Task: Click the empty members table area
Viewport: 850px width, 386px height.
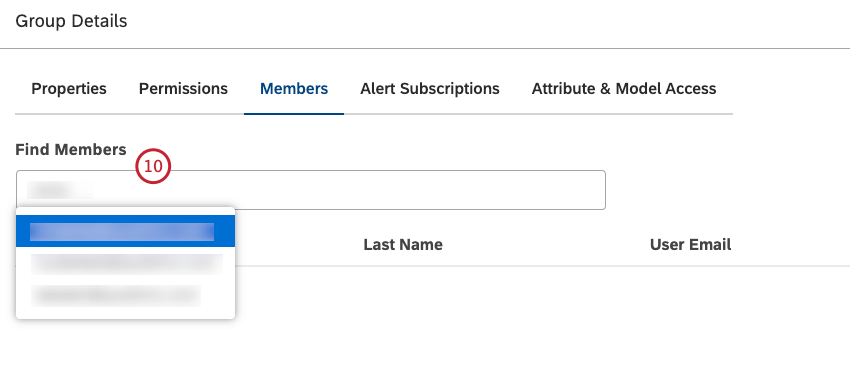Action: (542, 325)
